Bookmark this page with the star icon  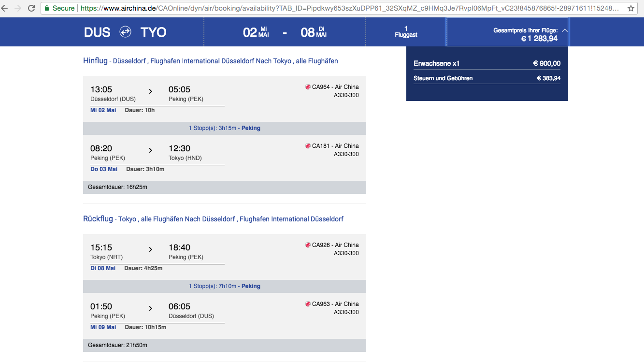click(630, 8)
